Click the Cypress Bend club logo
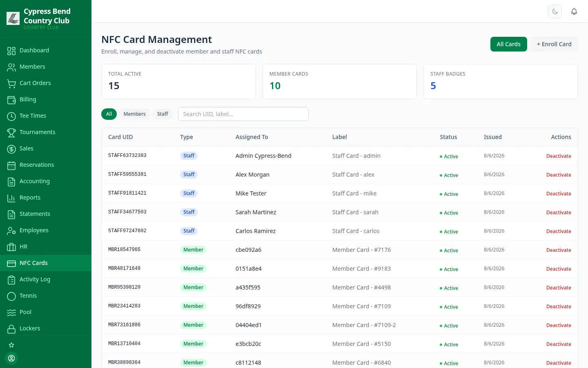The width and height of the screenshot is (588, 368). click(13, 18)
